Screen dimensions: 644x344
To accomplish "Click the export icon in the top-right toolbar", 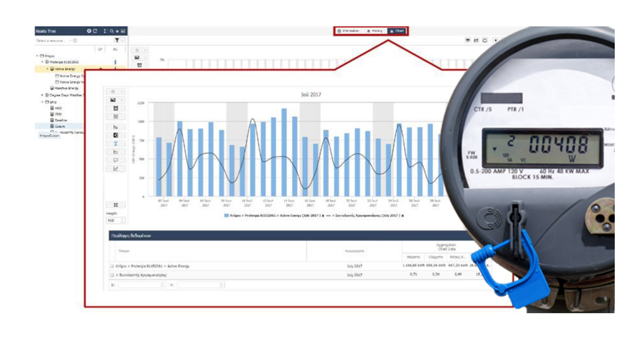I will [476, 40].
